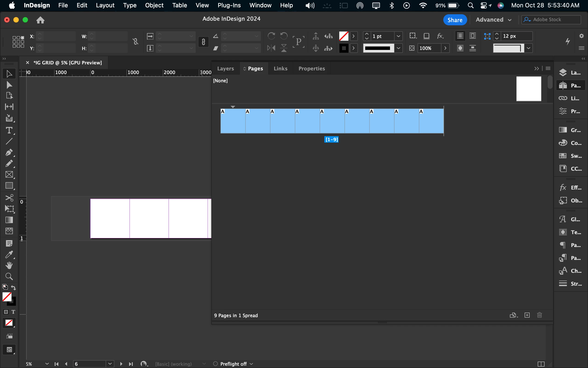The height and width of the screenshot is (368, 588).
Task: Switch to the Links tab
Action: pyautogui.click(x=280, y=68)
